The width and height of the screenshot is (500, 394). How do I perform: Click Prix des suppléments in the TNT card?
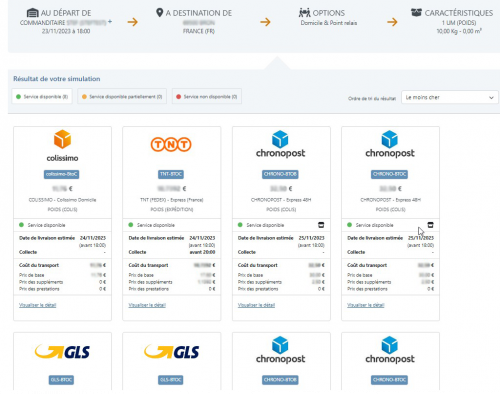tap(150, 282)
